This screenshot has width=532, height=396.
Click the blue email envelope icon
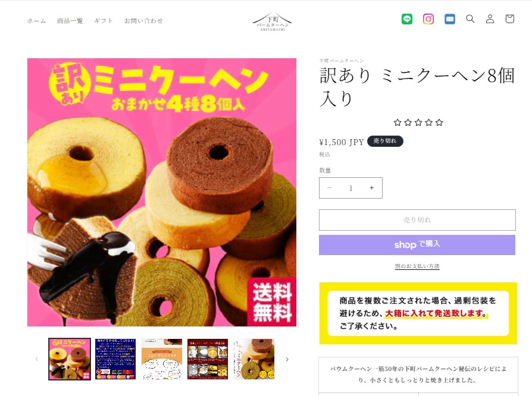tap(449, 19)
